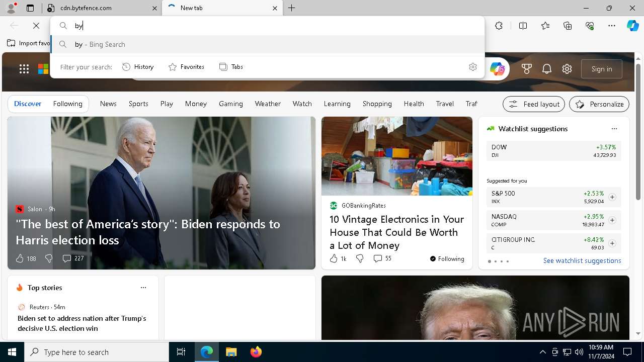Like the GOBankingRates article
The width and height of the screenshot is (644, 362).
pyautogui.click(x=338, y=258)
